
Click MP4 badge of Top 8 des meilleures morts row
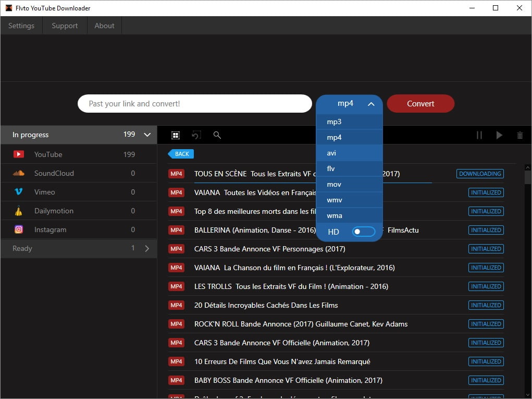tap(177, 211)
